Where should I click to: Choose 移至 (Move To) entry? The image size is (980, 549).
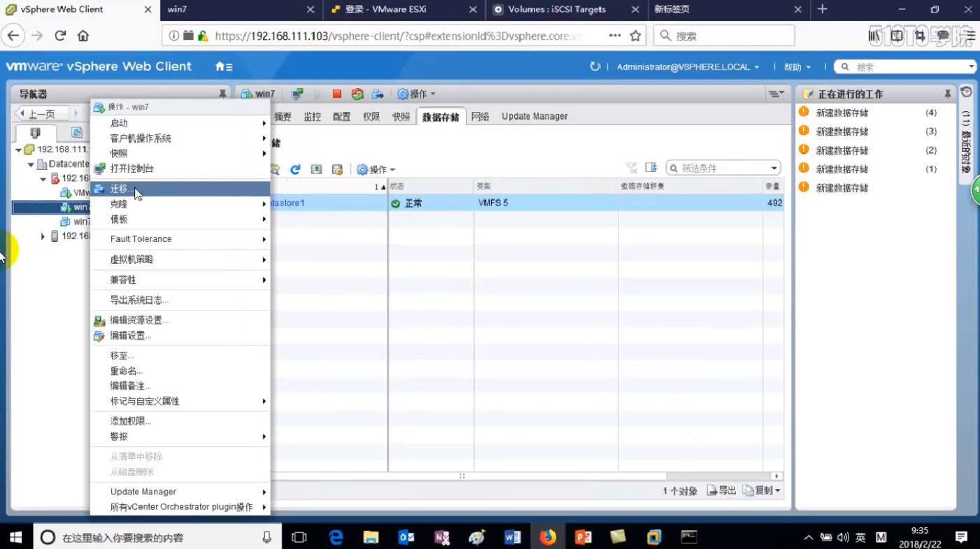[x=180, y=355]
